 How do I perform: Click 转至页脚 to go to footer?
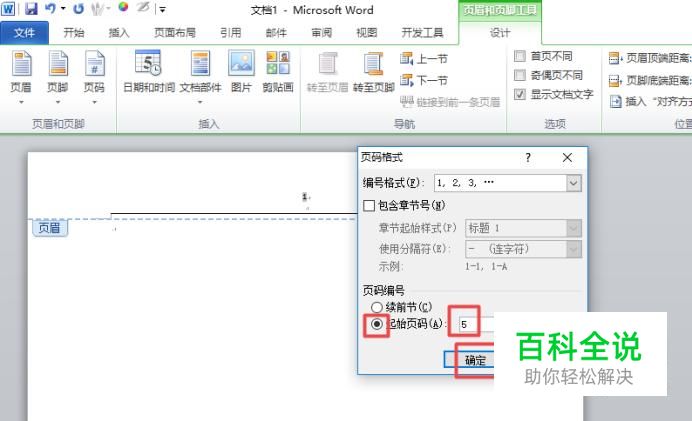point(373,73)
